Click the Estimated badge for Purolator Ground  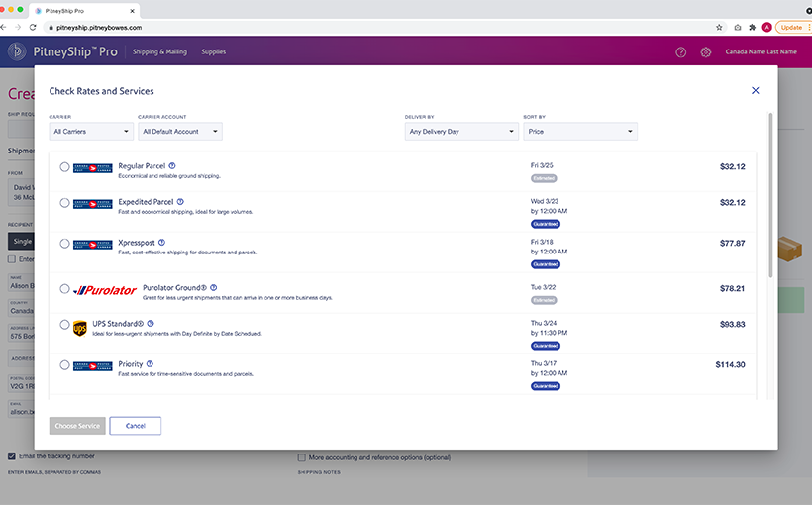tap(544, 300)
